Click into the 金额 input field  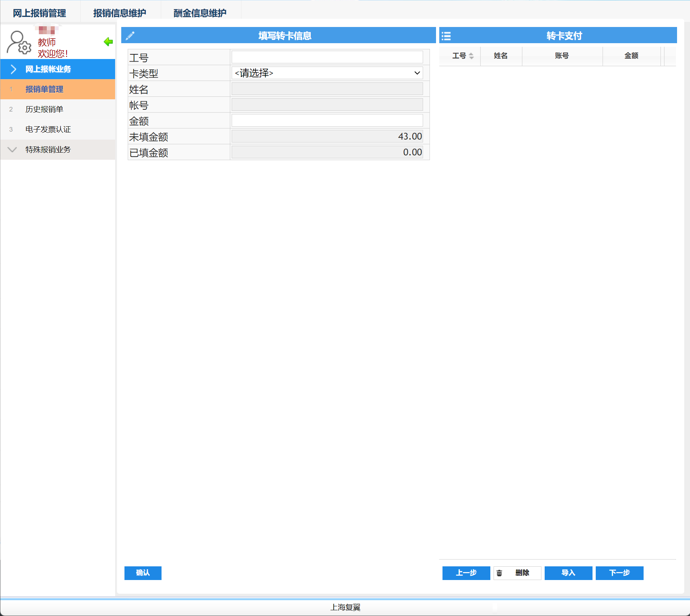point(327,121)
